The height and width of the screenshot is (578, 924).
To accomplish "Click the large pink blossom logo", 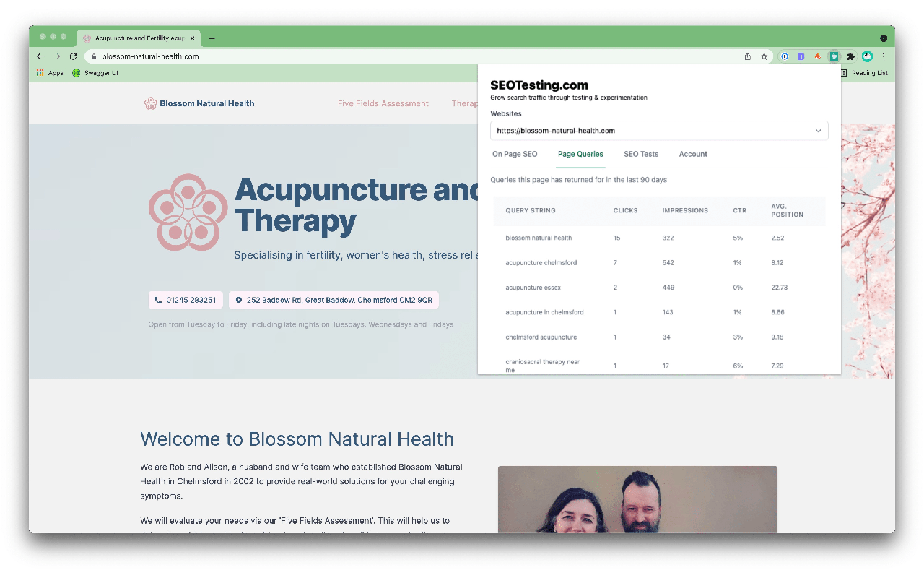I will (188, 212).
